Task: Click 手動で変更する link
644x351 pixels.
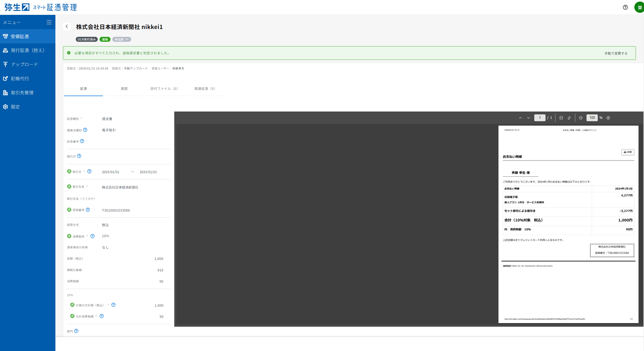Action: [x=616, y=53]
